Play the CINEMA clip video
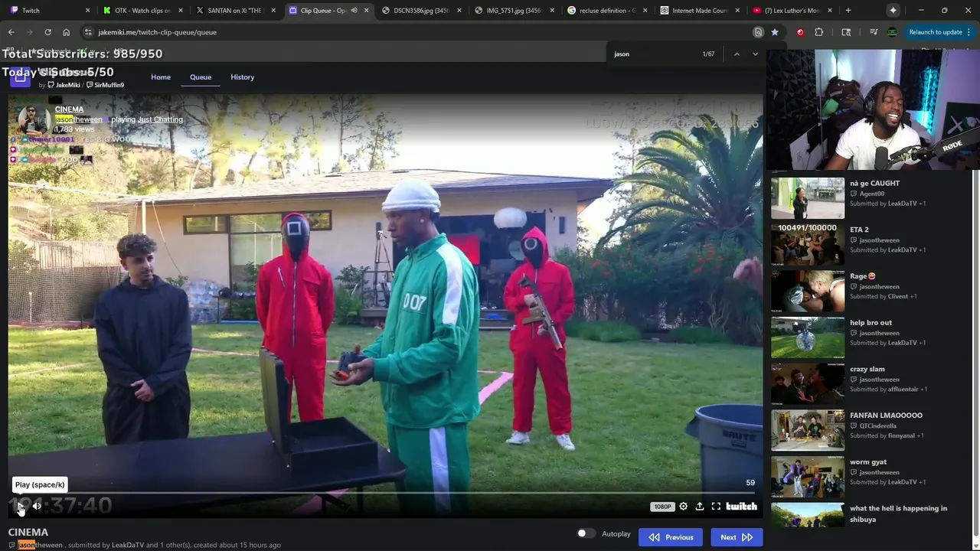 pos(21,506)
